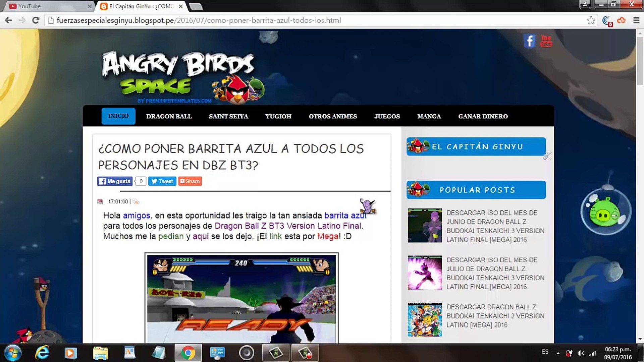Image resolution: width=644 pixels, height=362 pixels.
Task: Select the INICIO menu item
Action: pos(118,116)
